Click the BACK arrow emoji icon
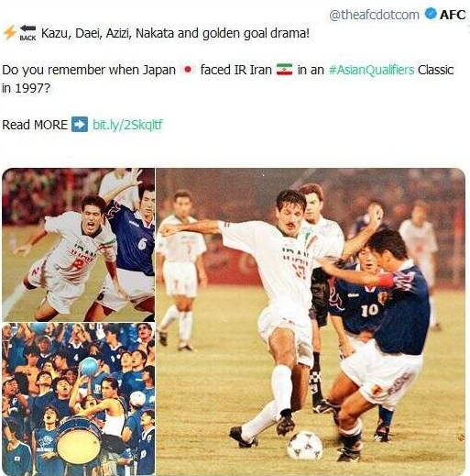 click(27, 33)
